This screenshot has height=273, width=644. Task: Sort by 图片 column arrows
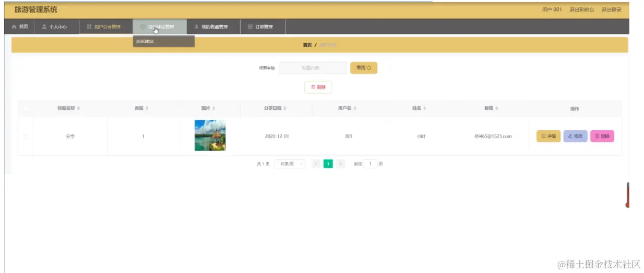(213, 108)
